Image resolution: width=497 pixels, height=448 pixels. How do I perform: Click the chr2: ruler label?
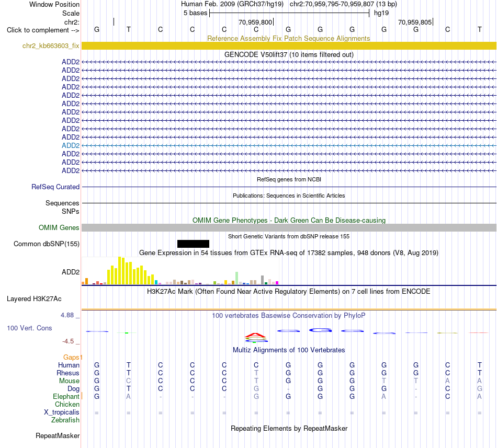(x=72, y=22)
